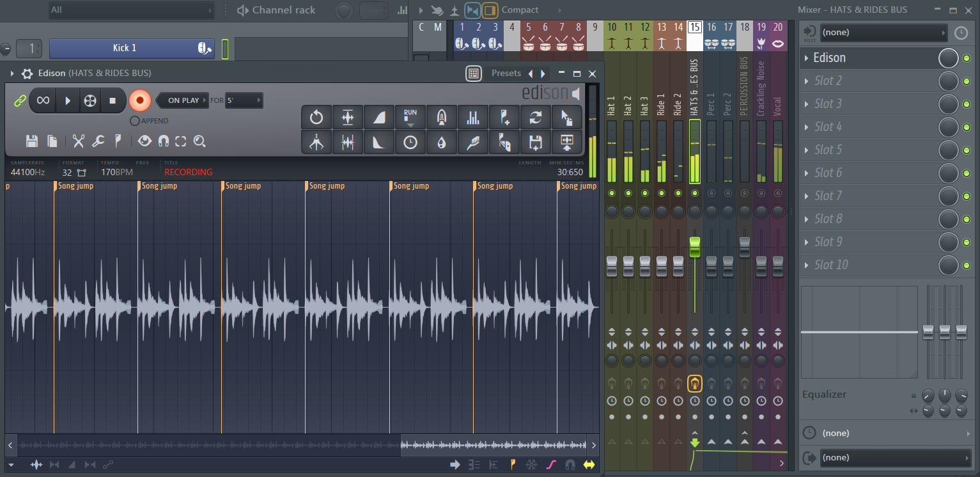Click the Edison waveform overview scrollbar

[x=302, y=445]
